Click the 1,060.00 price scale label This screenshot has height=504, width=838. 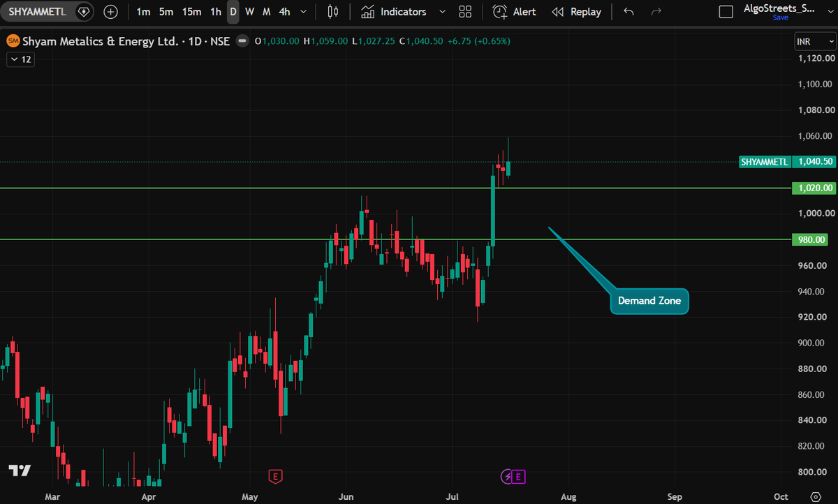click(816, 136)
